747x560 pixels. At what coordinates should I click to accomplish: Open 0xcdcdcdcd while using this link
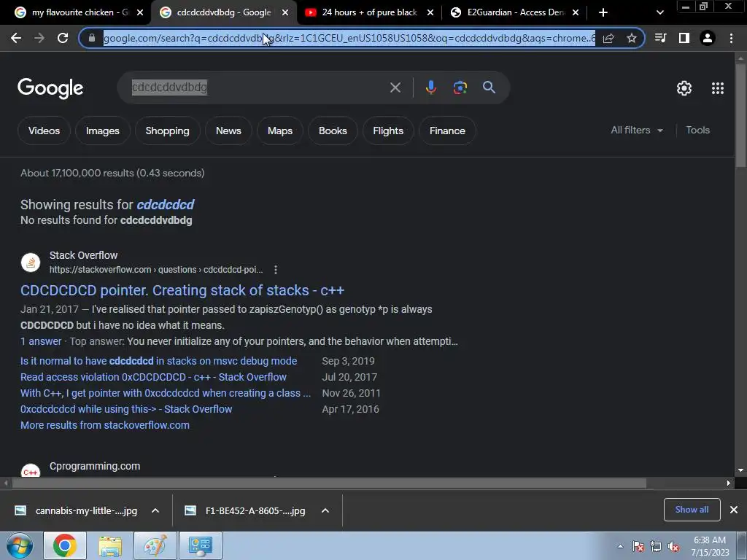click(x=126, y=409)
